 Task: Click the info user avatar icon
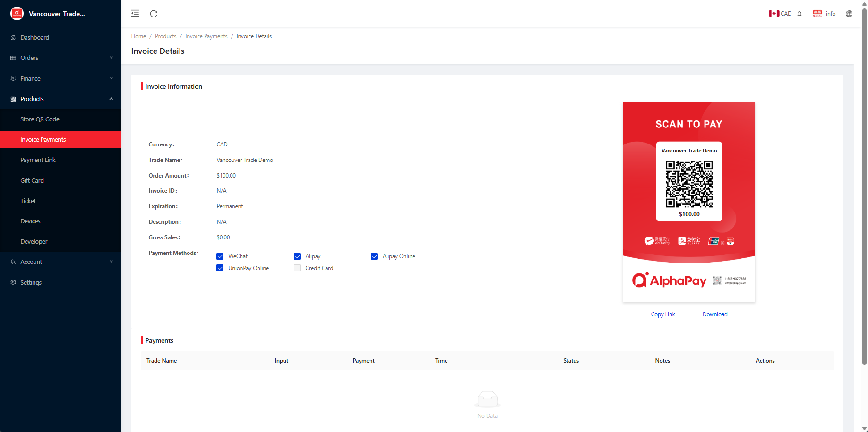817,14
